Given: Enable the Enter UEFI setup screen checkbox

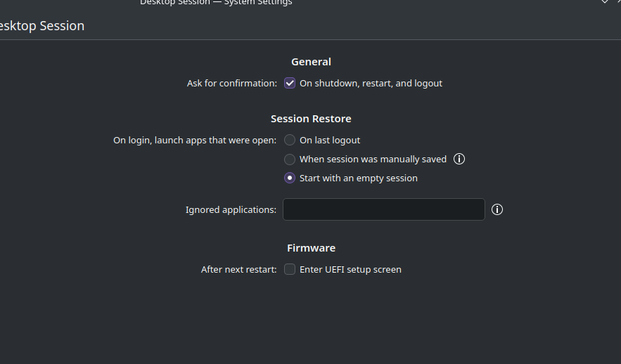Looking at the screenshot, I should [290, 269].
